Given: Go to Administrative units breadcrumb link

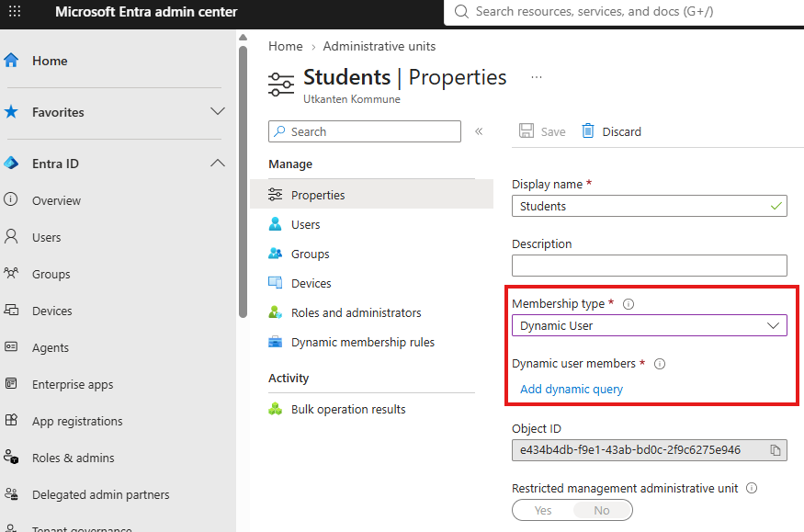Looking at the screenshot, I should point(379,46).
